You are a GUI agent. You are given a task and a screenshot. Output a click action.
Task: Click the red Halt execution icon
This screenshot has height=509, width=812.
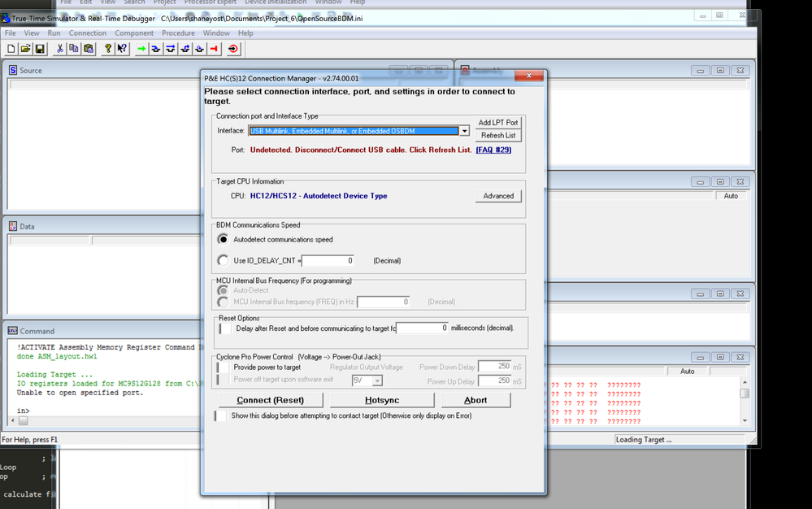(214, 49)
